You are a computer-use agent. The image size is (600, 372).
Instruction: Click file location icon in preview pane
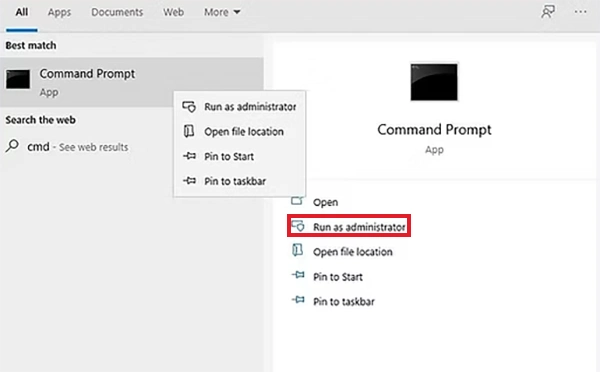point(297,251)
